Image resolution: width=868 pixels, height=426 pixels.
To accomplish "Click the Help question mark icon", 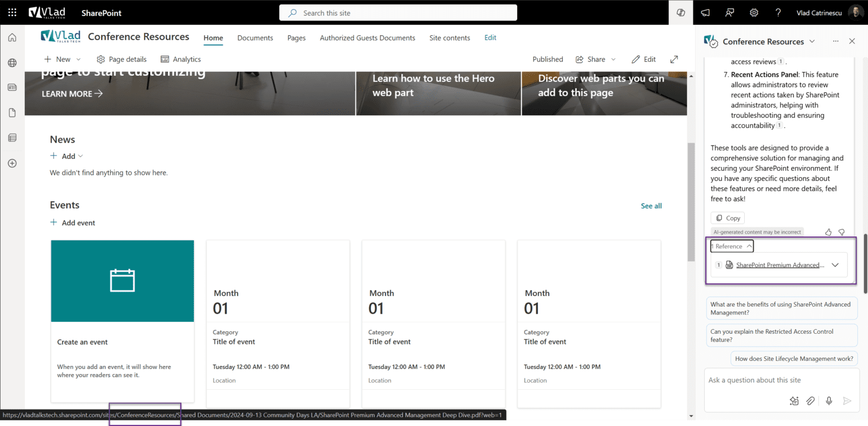I will tap(778, 12).
